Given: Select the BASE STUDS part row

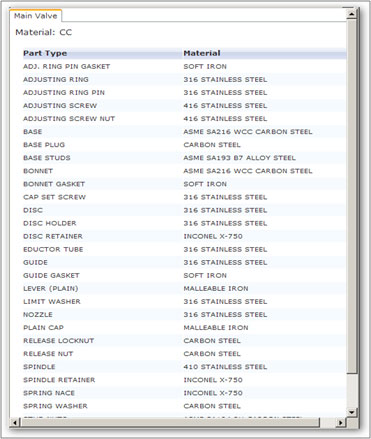Looking at the screenshot, I should pyautogui.click(x=184, y=158).
